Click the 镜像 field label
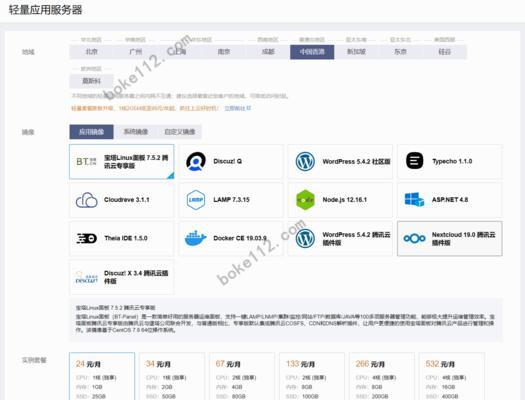The height and width of the screenshot is (400, 525). pyautogui.click(x=28, y=132)
